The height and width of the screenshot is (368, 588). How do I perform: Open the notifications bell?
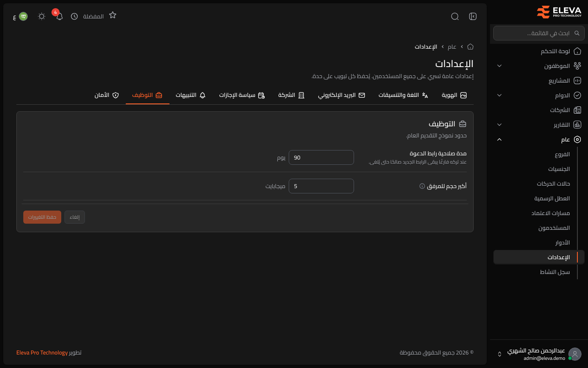(59, 16)
